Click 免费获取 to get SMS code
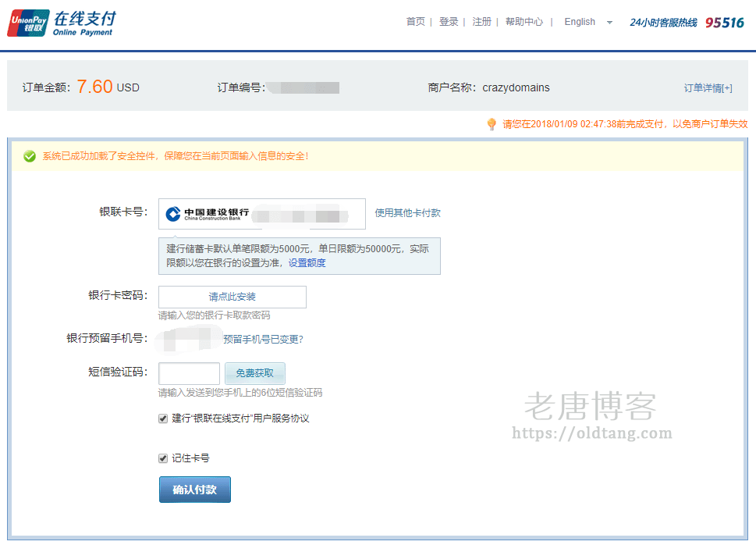The height and width of the screenshot is (545, 756). (255, 373)
